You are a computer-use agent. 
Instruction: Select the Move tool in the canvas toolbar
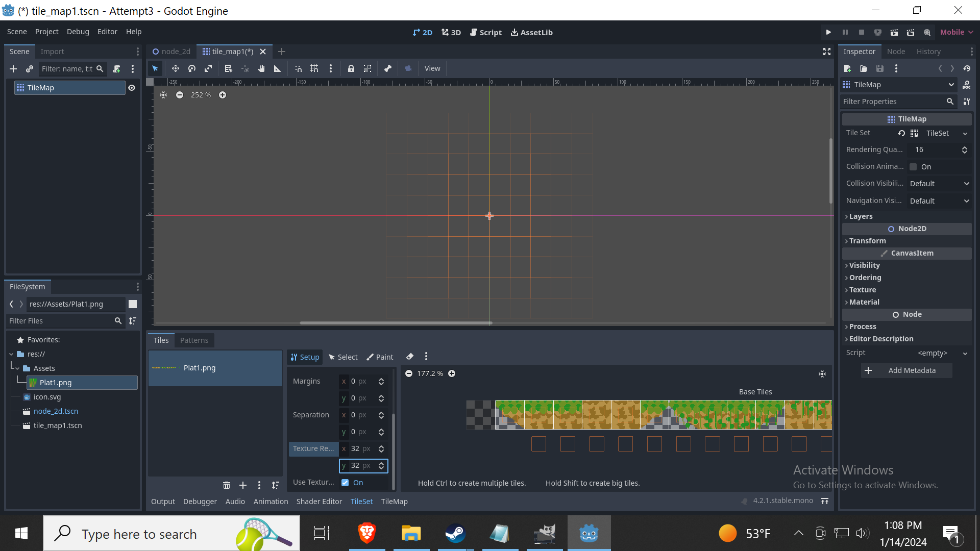point(176,68)
